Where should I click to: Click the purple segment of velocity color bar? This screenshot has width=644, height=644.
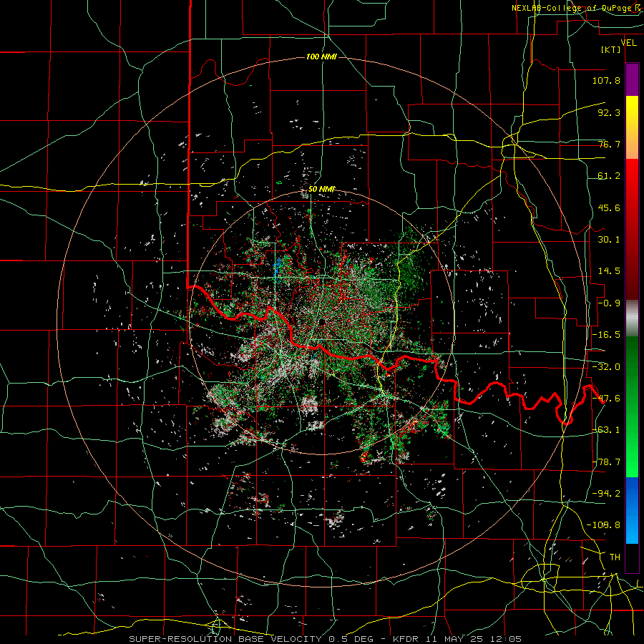[x=632, y=79]
